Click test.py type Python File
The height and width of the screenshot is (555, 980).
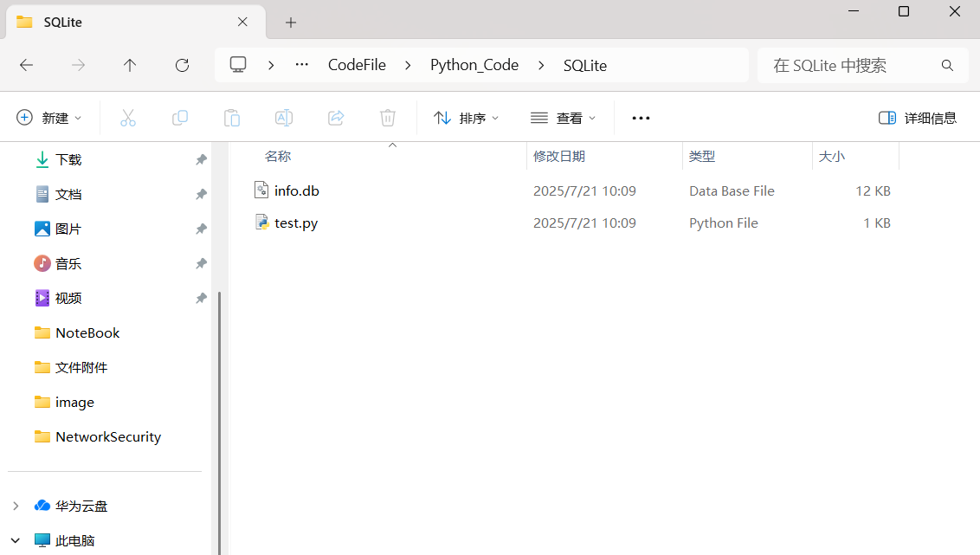pyautogui.click(x=723, y=223)
